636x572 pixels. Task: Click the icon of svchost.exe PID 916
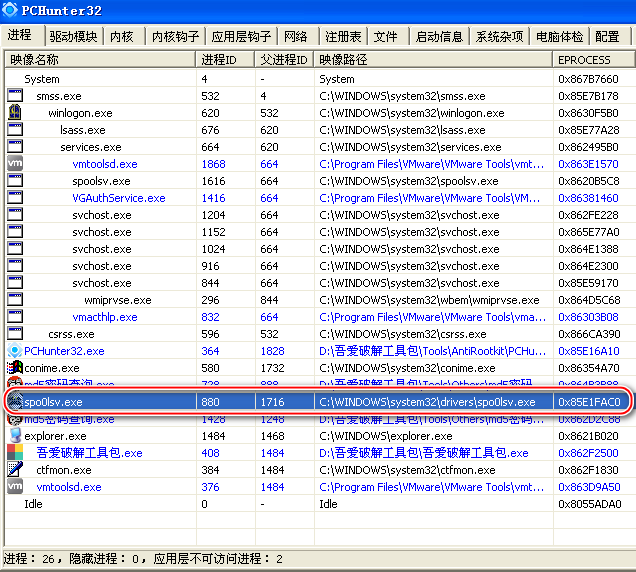[x=15, y=266]
